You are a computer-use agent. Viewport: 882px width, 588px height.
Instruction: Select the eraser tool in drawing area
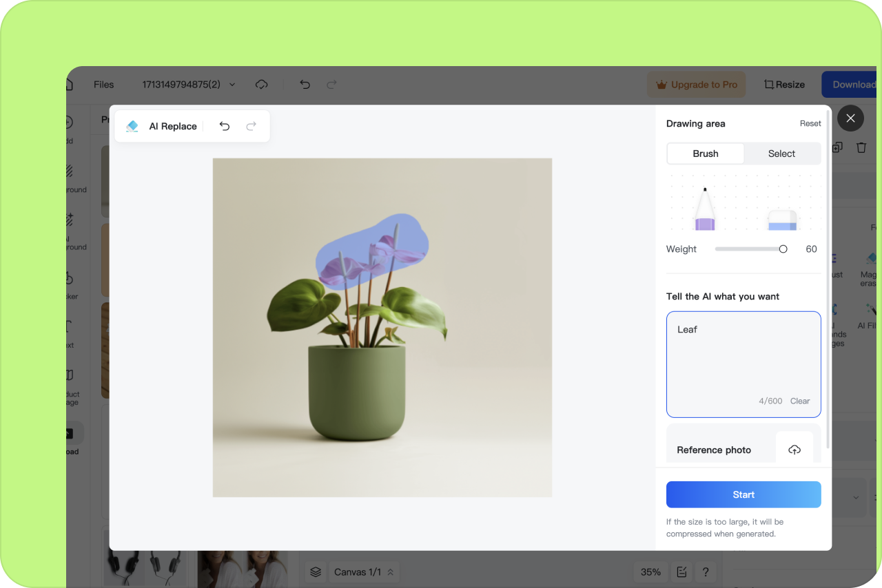(783, 220)
